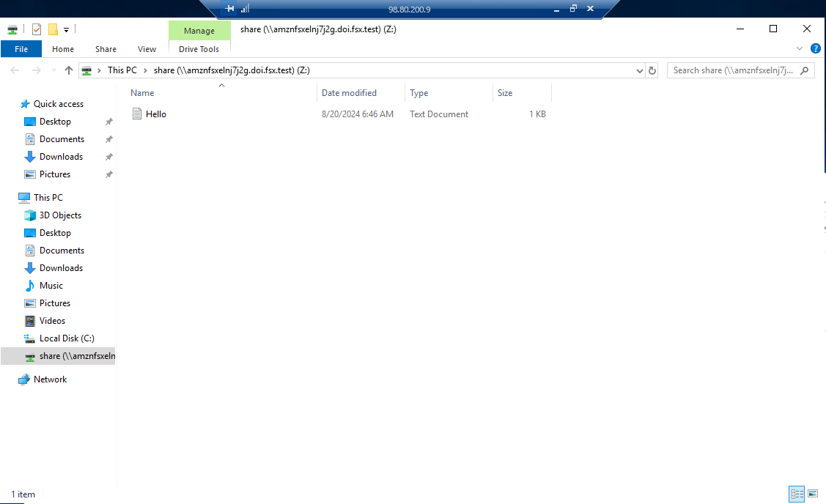826x504 pixels.
Task: Select the share network drive in navigation pane
Action: coord(58,356)
